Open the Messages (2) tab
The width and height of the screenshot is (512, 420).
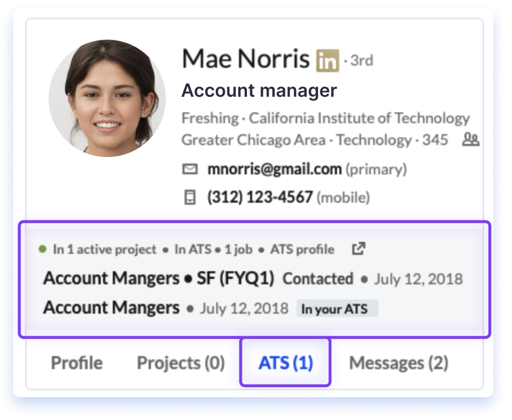click(399, 363)
